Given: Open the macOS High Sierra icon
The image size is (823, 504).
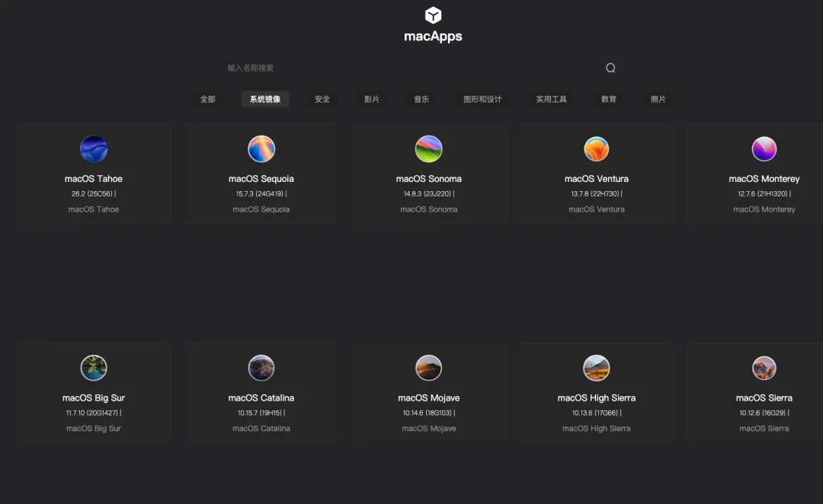Looking at the screenshot, I should 596,368.
